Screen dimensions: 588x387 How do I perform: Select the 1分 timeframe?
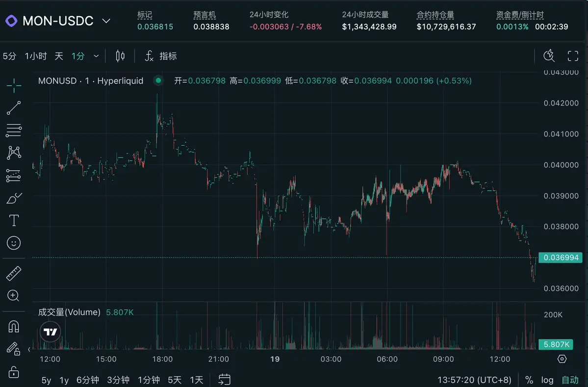78,56
